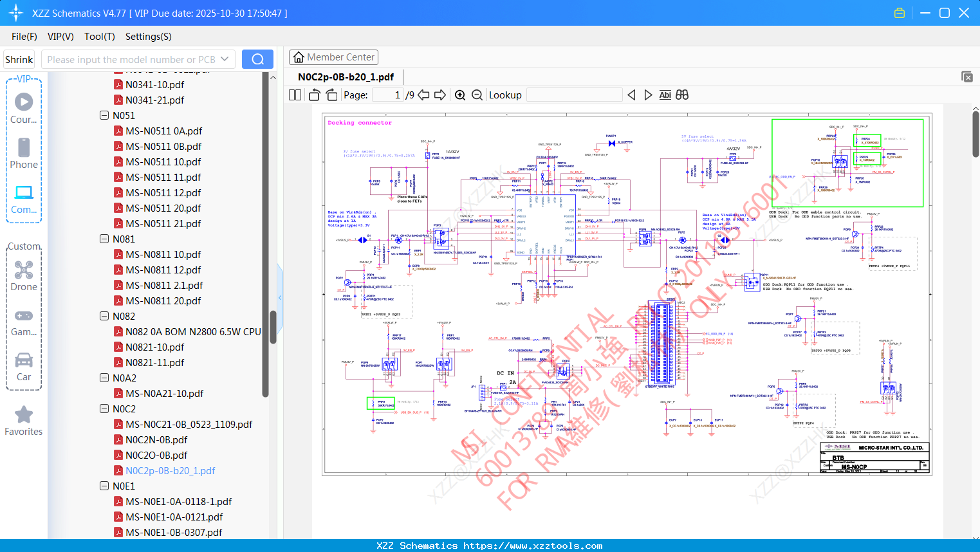Open the File(F) menu

click(x=24, y=37)
